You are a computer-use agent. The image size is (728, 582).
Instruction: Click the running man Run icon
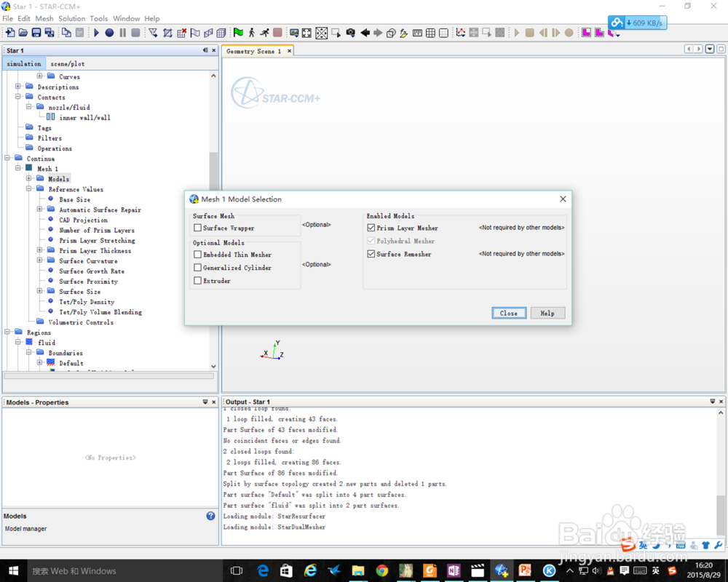tap(265, 33)
